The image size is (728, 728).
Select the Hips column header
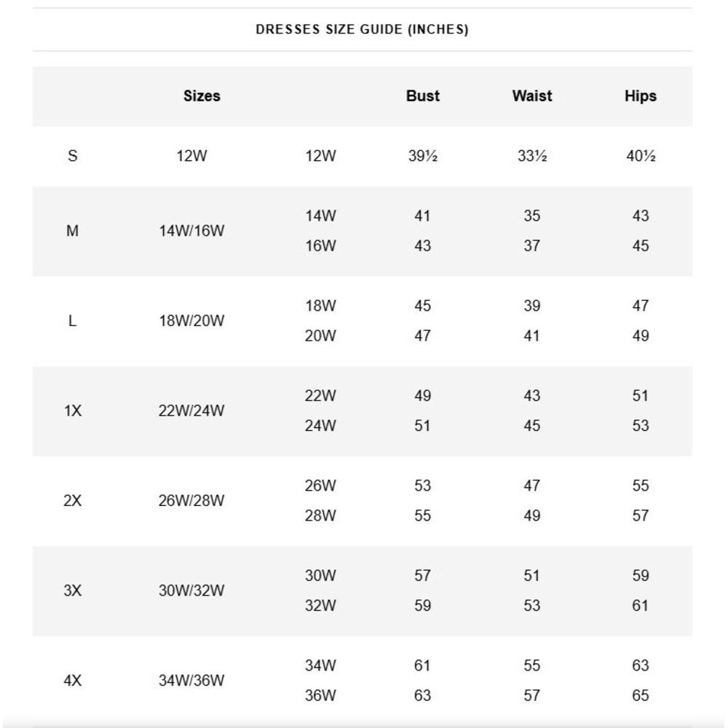640,96
